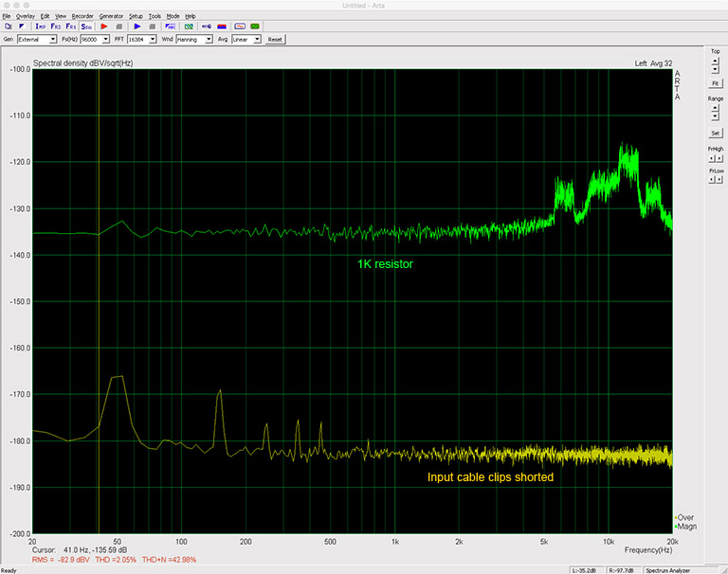Click the Set button
The image size is (728, 574).
point(716,134)
